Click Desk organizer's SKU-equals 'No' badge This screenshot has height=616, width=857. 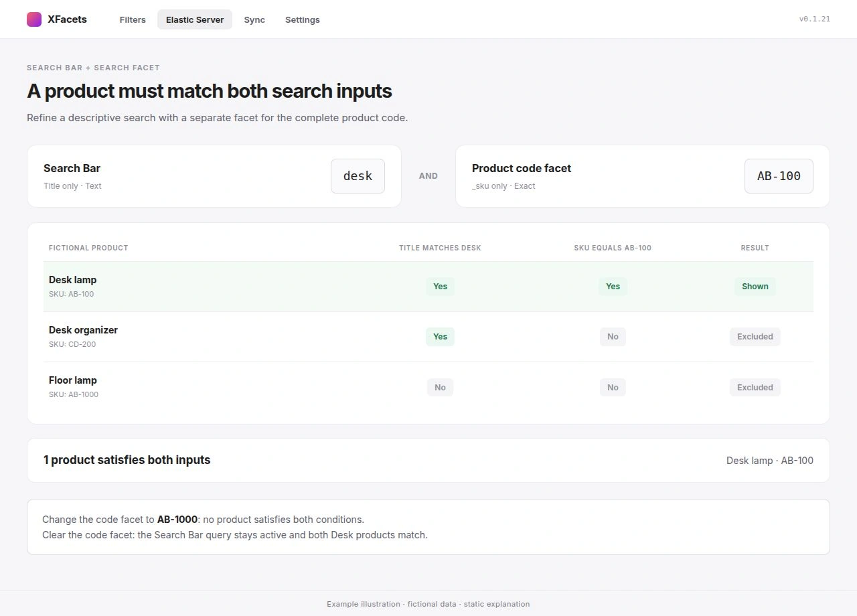[x=613, y=337]
